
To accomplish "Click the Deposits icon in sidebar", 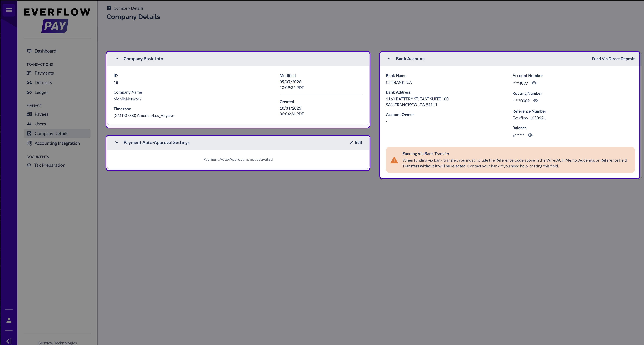I will pyautogui.click(x=29, y=83).
